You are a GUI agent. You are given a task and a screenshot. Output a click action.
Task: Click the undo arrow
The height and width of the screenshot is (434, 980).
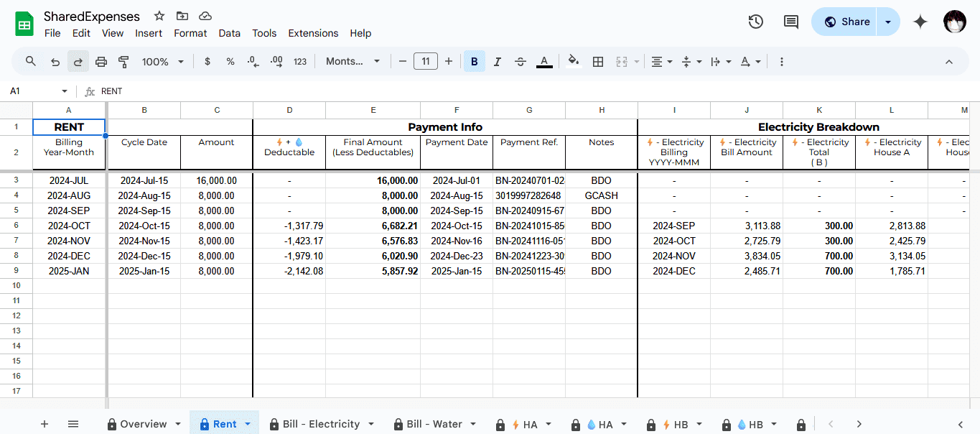(55, 62)
